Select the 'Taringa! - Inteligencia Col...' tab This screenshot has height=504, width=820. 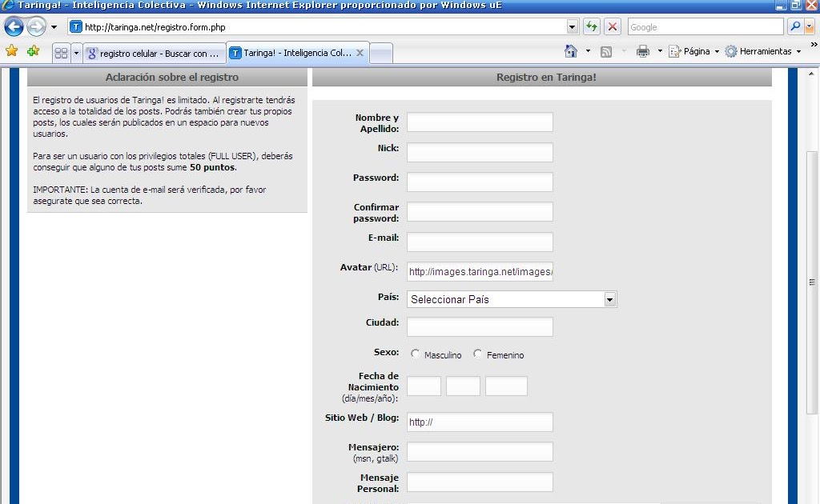click(298, 53)
